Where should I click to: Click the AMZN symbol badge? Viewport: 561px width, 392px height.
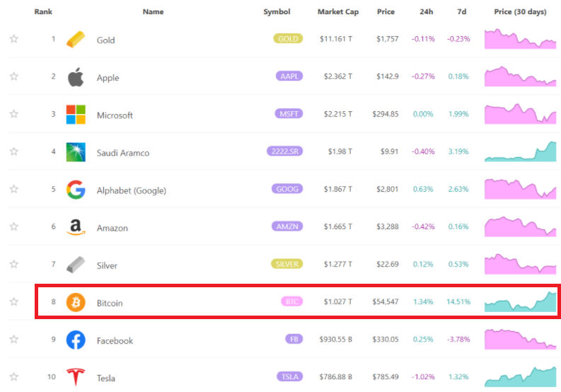(x=287, y=226)
